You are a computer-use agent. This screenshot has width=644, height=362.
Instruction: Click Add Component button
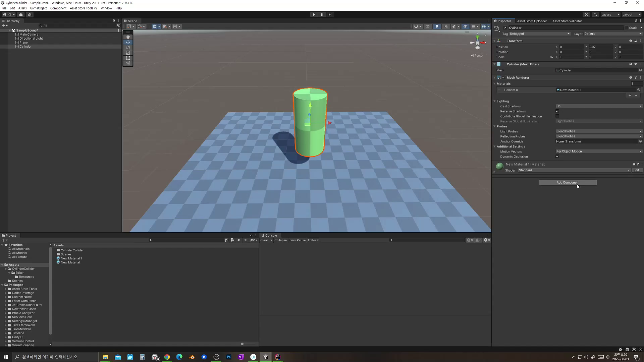(568, 183)
